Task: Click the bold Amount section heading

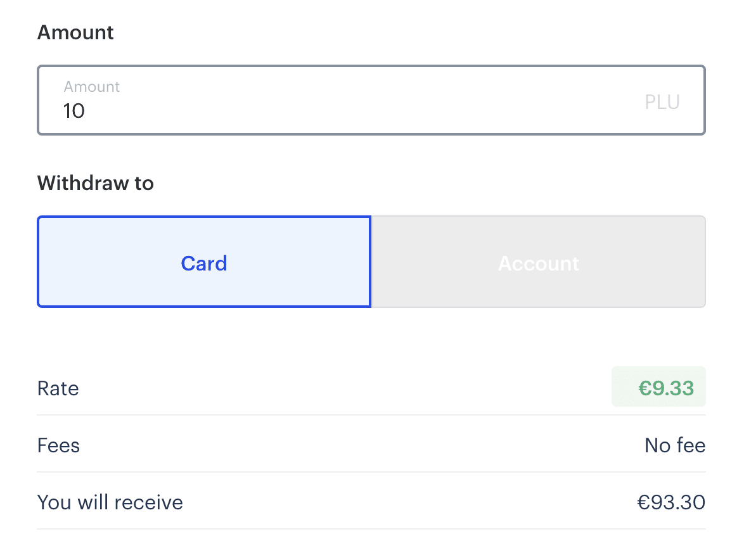Action: point(75,32)
